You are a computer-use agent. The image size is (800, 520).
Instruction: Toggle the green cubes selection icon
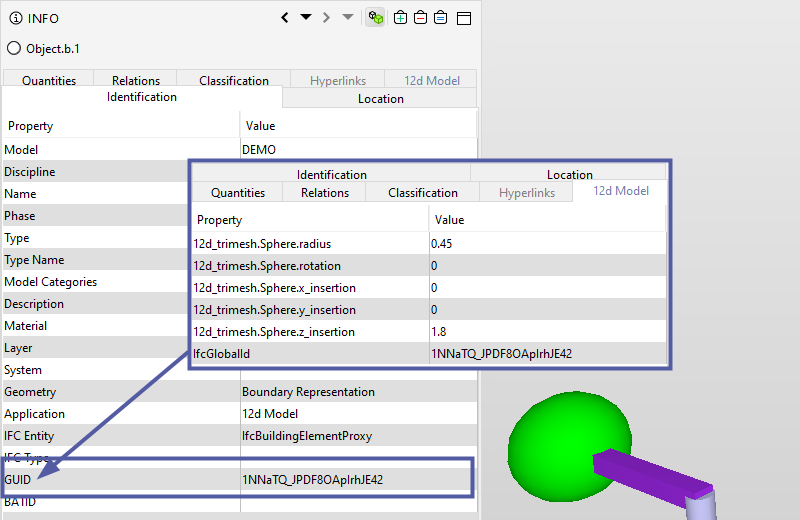[376, 18]
